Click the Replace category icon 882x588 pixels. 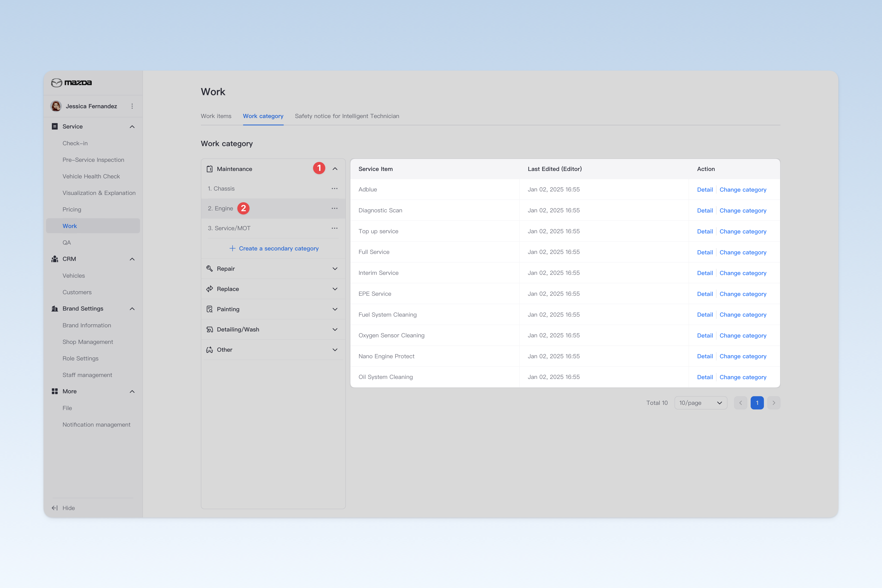coord(209,289)
